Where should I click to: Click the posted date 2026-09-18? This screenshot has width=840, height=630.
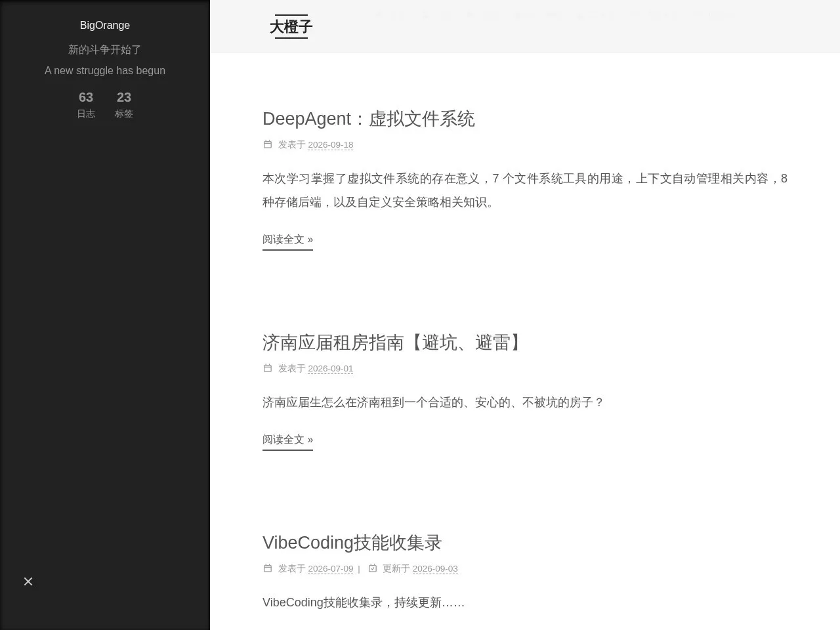[331, 145]
